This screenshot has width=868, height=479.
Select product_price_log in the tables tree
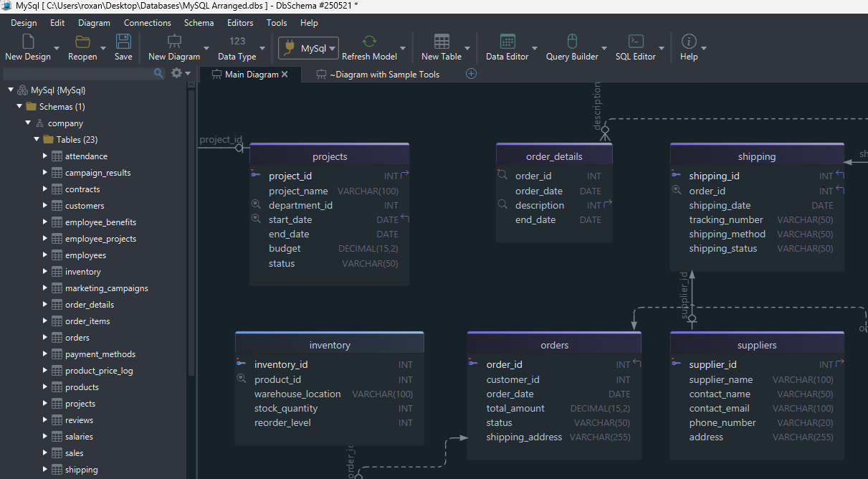(x=99, y=371)
